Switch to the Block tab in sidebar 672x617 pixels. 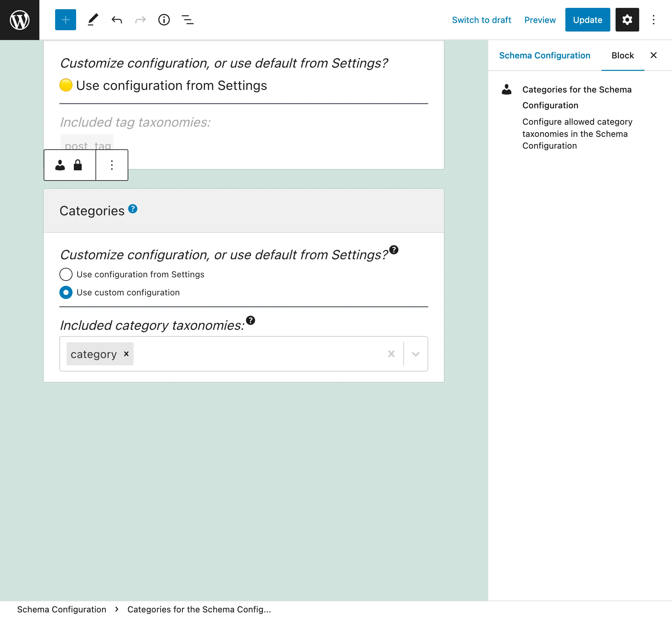[x=623, y=55]
